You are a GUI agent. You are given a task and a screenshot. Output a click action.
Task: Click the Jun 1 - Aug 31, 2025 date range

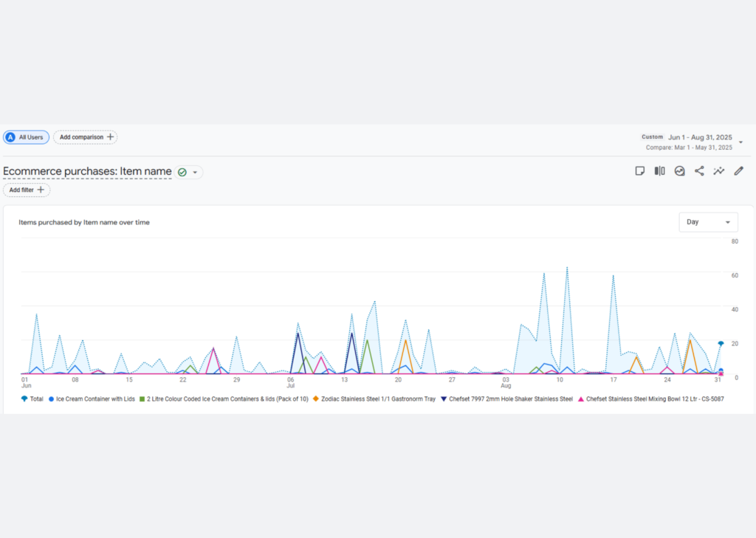[700, 137]
